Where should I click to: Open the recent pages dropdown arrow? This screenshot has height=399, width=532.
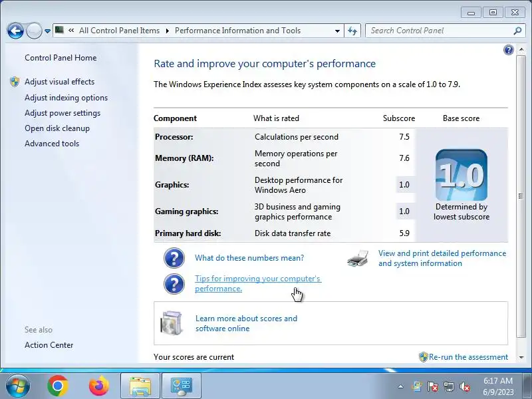coord(47,31)
